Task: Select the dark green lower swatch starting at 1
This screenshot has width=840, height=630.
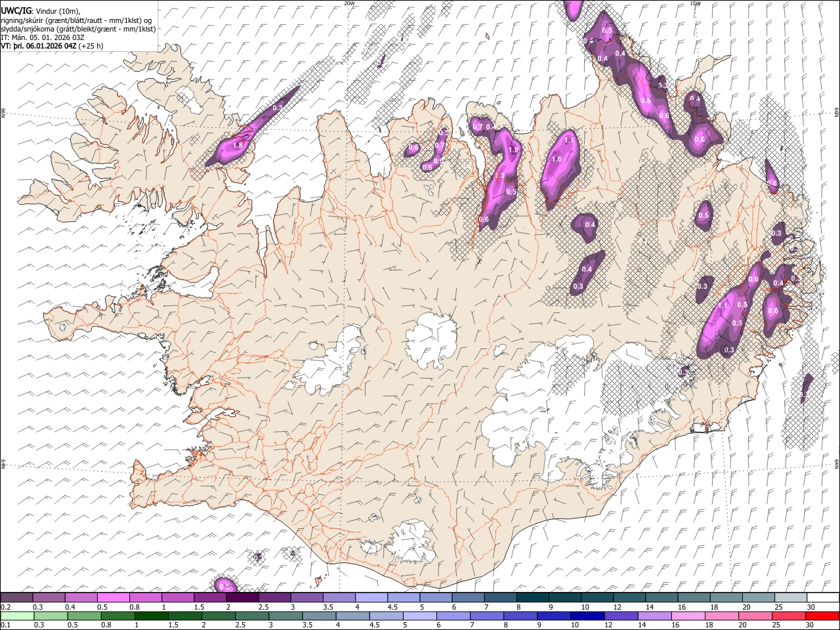Action: 151,616
